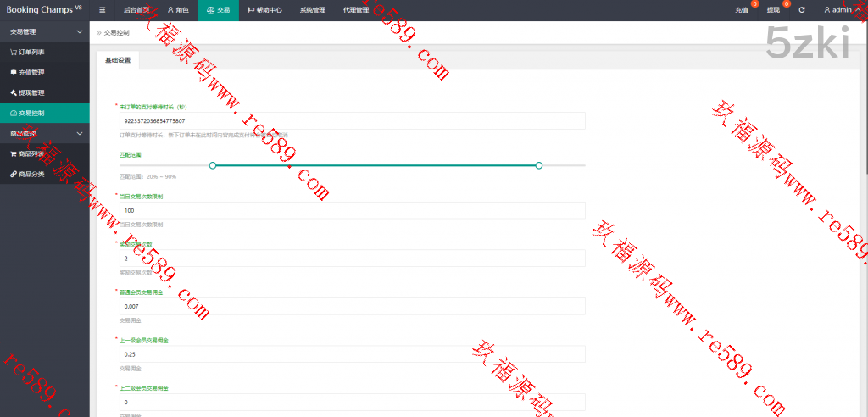
Task: Open the 代理管理 top menu
Action: pos(356,10)
